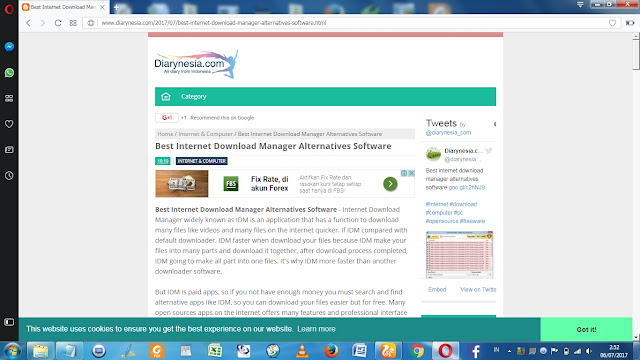Open WhatsApp in the Opera sidebar

click(x=9, y=73)
